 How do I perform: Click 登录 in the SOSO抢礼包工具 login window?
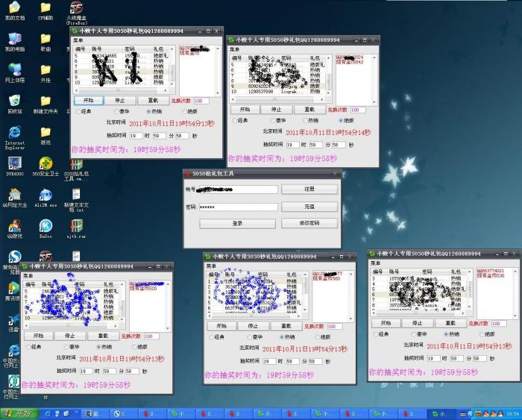click(237, 224)
